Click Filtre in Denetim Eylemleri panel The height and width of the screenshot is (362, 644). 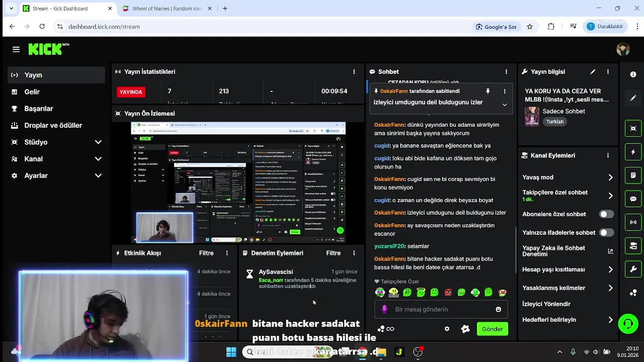click(333, 253)
